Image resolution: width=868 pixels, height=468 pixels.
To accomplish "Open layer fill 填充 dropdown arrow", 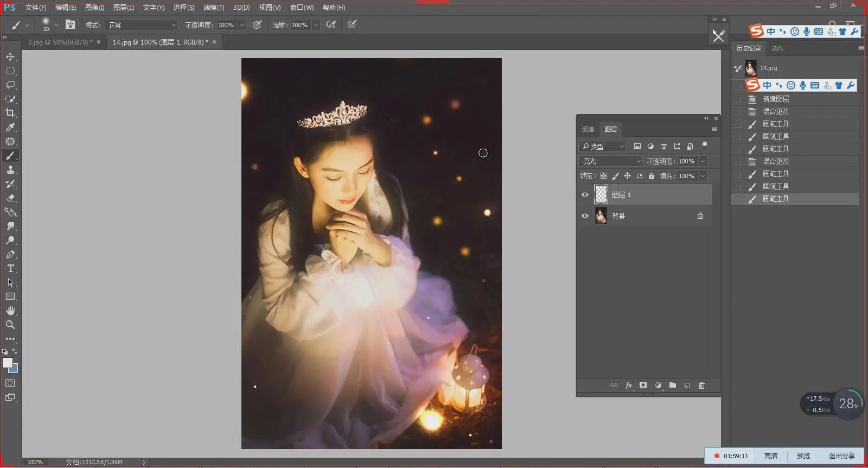I will coord(703,176).
